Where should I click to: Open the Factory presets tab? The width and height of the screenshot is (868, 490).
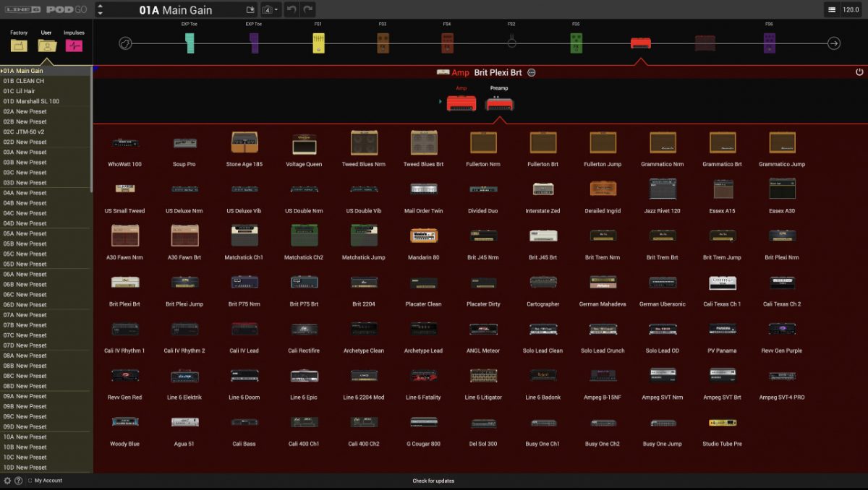[x=19, y=41]
